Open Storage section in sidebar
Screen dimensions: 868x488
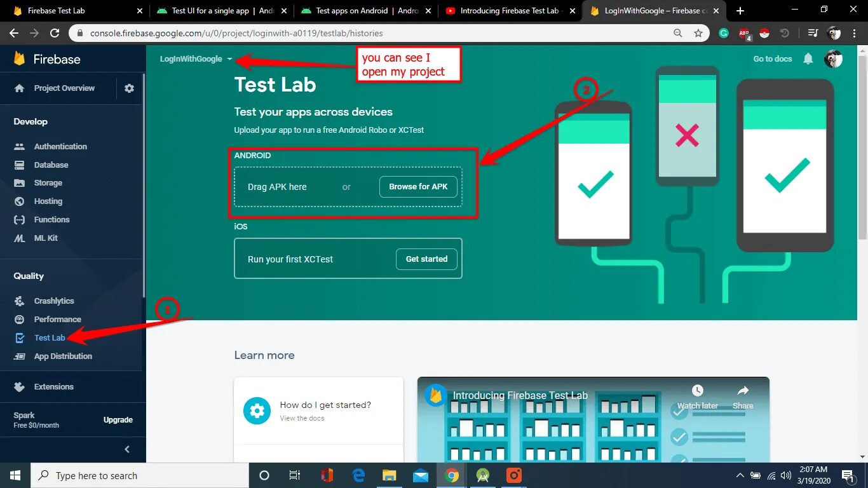[48, 183]
